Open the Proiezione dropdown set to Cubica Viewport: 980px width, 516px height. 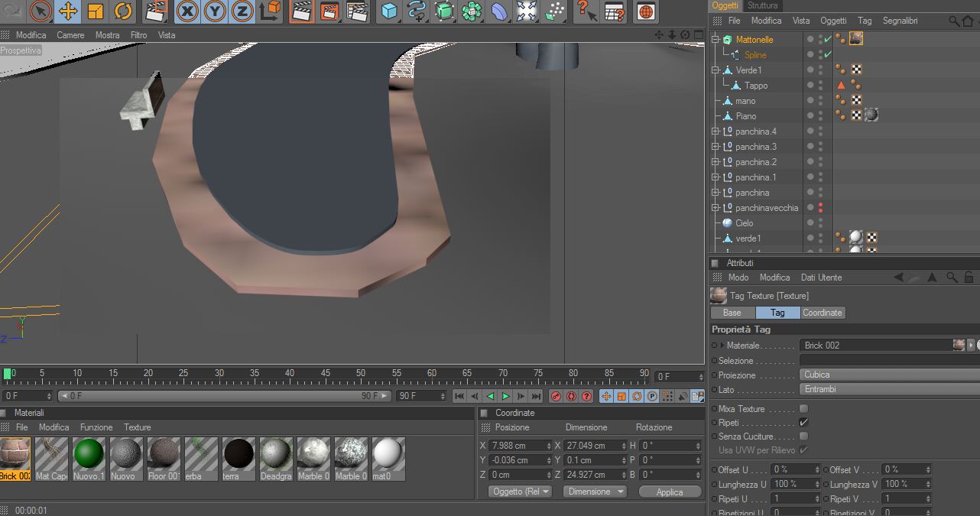coord(888,375)
